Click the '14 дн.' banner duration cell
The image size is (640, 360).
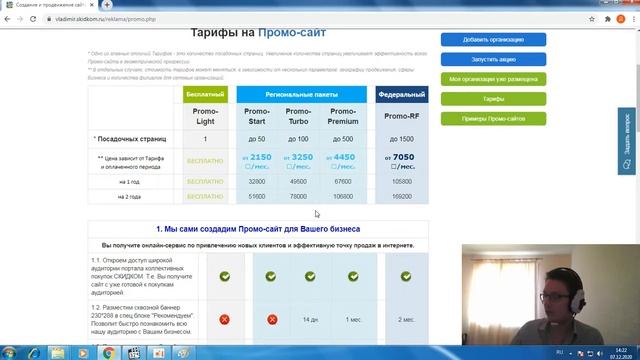point(310,320)
